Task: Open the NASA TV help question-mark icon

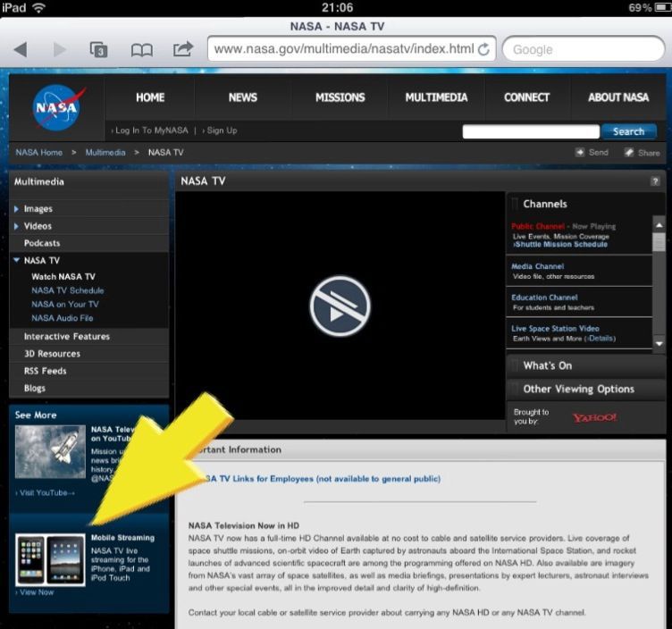Action: click(655, 181)
